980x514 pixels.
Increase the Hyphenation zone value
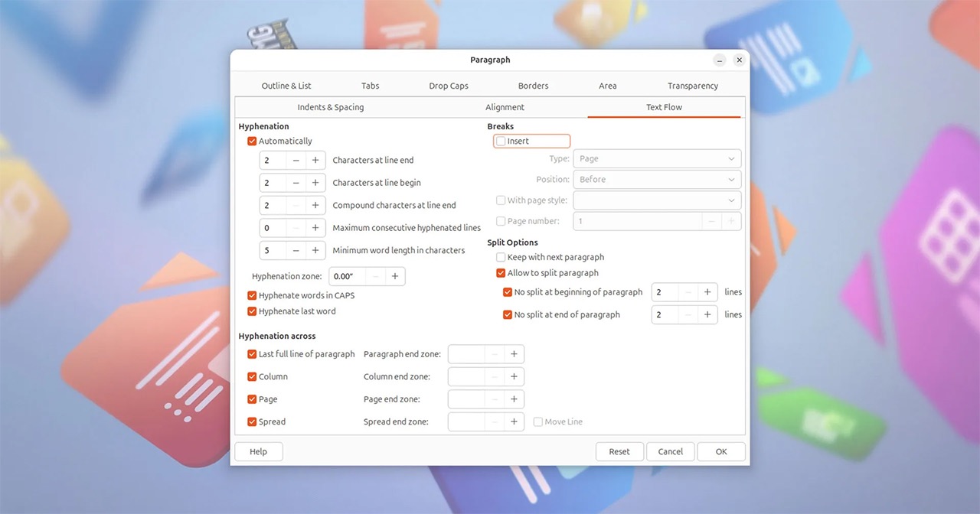click(395, 276)
